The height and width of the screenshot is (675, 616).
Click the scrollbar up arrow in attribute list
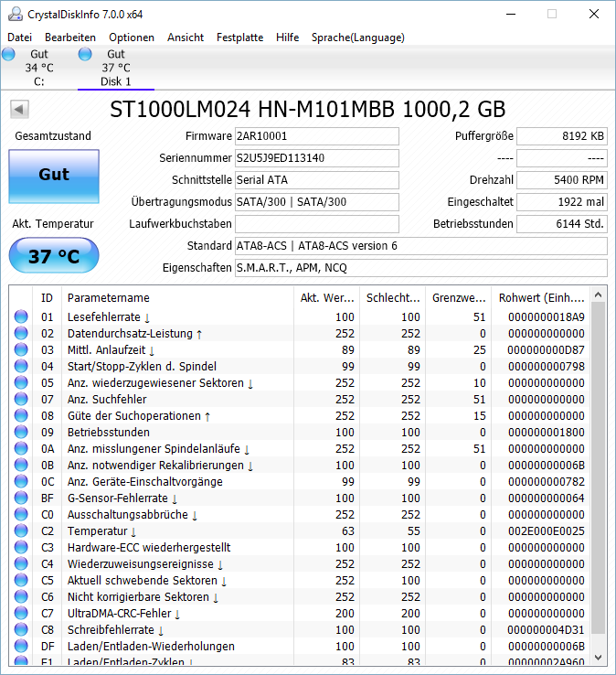pos(598,295)
